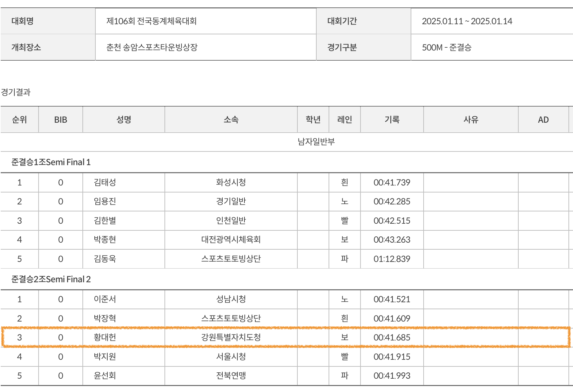Click the tournament name 제106회 전국동계체육대회
The image size is (573, 392).
tap(151, 21)
